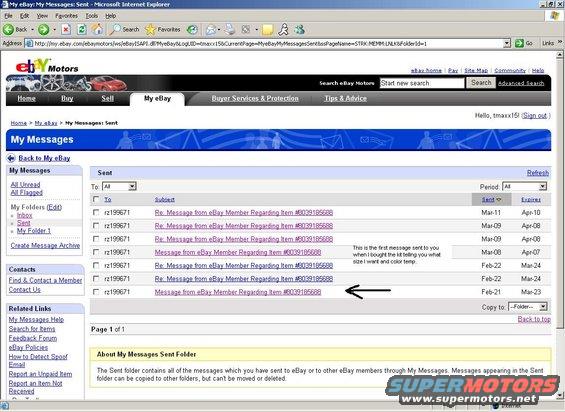Switch to the Buy tab
This screenshot has height=412, width=565.
67,98
